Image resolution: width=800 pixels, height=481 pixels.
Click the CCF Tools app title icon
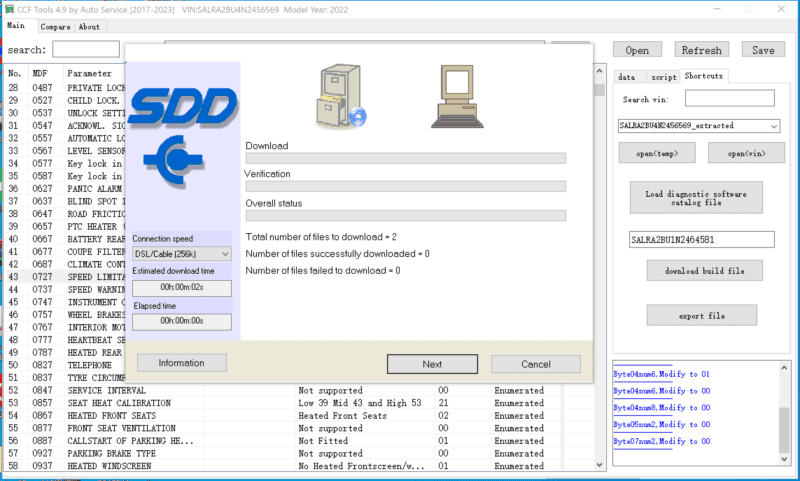click(9, 9)
